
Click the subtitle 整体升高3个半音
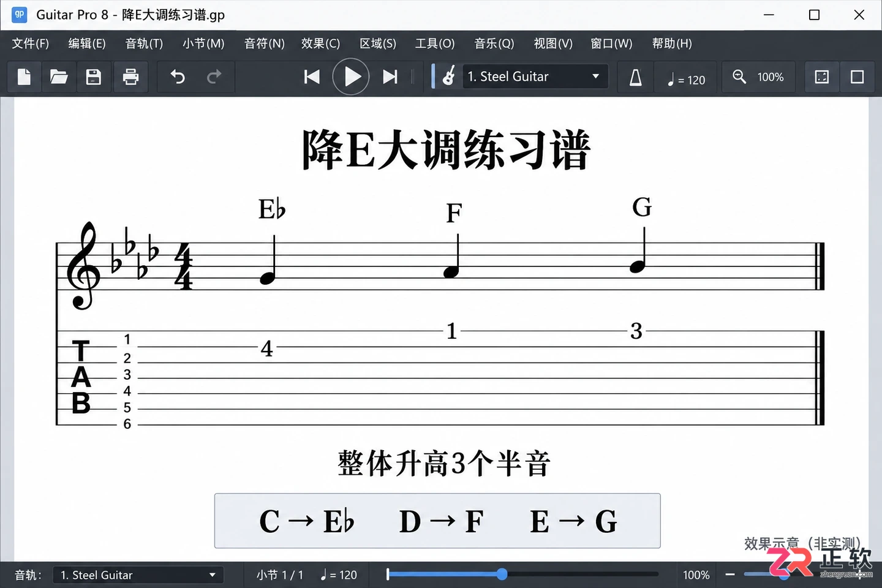(x=444, y=464)
